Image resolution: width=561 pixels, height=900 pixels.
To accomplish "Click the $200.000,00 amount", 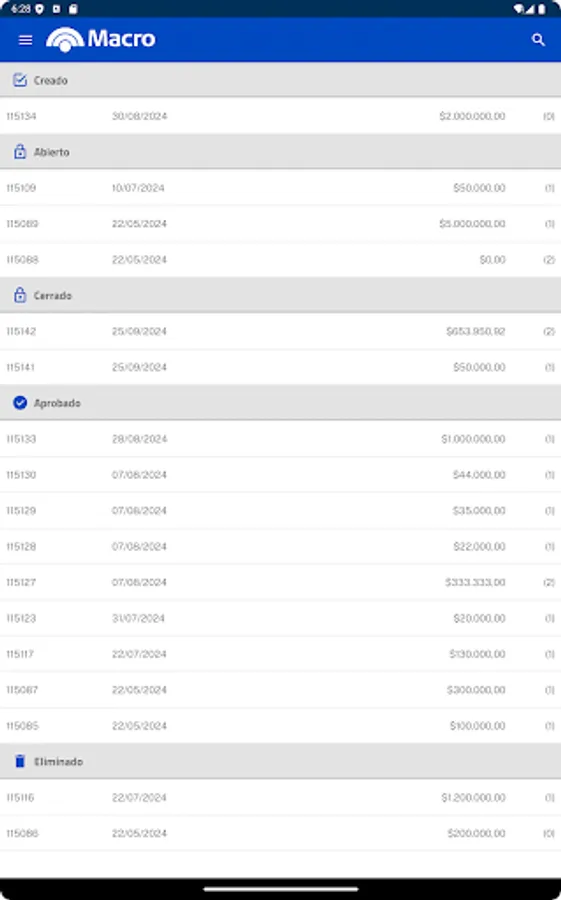I will click(x=476, y=833).
